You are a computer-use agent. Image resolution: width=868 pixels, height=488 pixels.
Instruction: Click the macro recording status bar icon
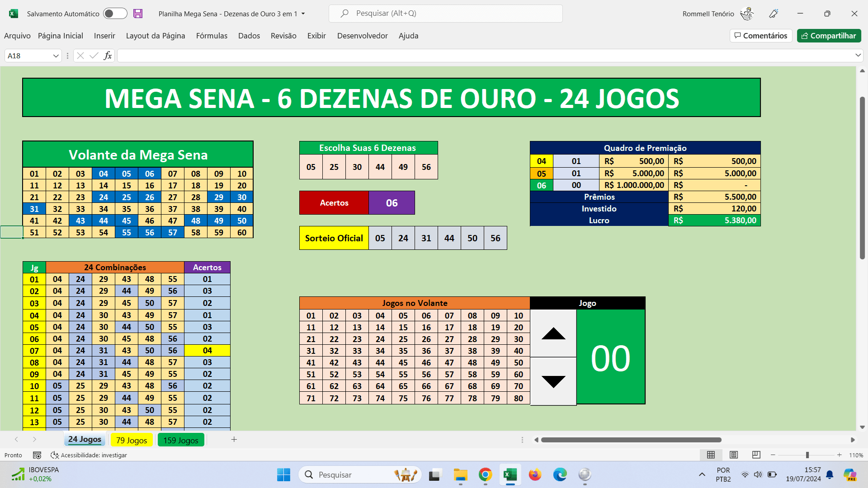[x=38, y=455]
